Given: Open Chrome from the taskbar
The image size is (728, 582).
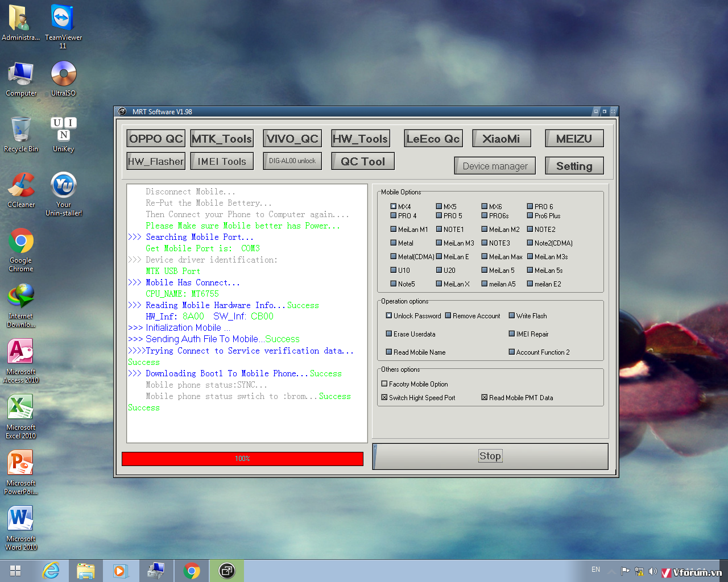Looking at the screenshot, I should [x=192, y=571].
